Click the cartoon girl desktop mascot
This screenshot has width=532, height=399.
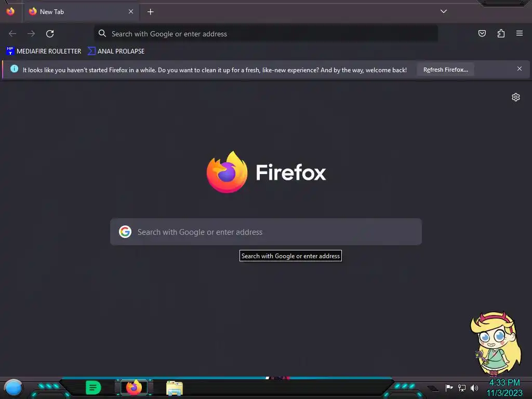(496, 343)
